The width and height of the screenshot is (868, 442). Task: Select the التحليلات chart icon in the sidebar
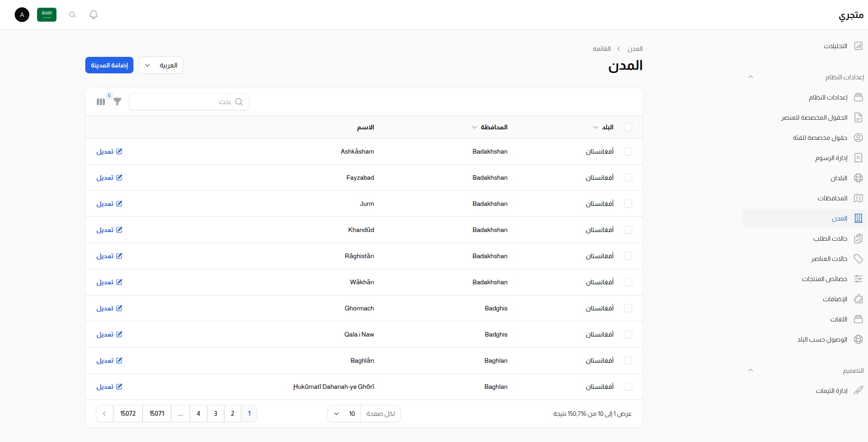pos(858,46)
